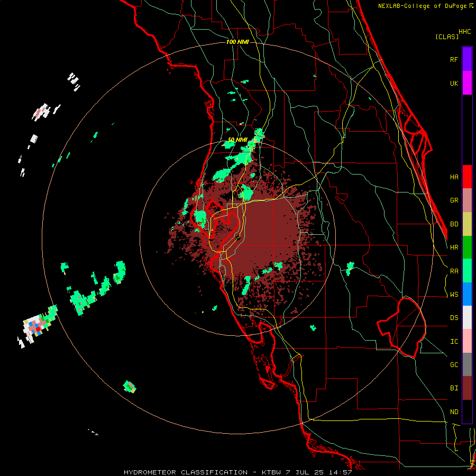Select the BD big drops swatch
Viewport: 476px width, 476px height.
(467, 224)
